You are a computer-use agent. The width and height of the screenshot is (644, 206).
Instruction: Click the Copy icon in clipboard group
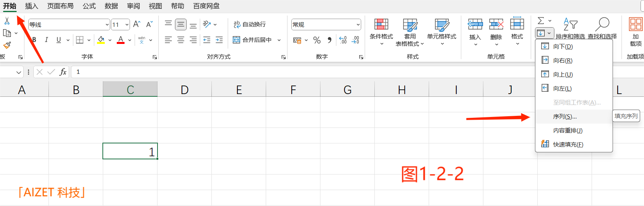pyautogui.click(x=7, y=33)
